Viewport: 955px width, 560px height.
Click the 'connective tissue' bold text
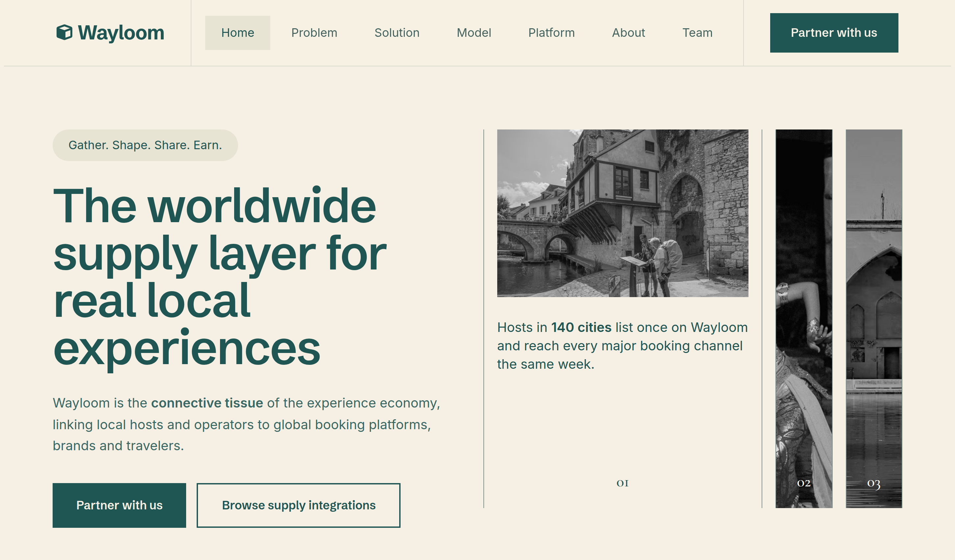[207, 403]
